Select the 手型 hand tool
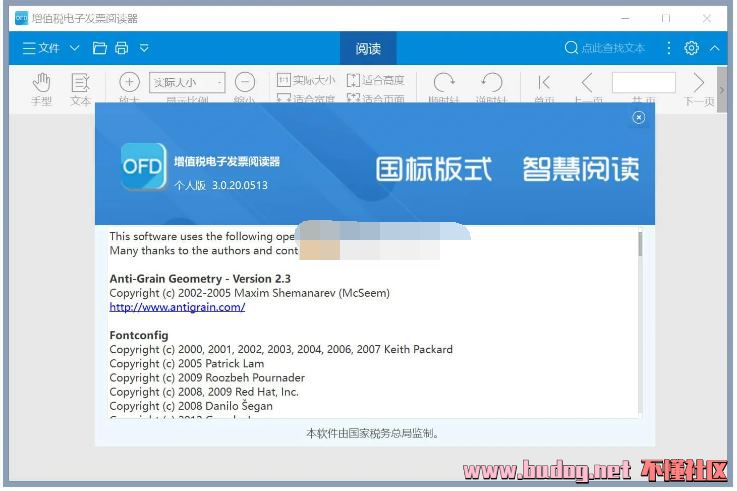Screen dimensions: 737x491 pyautogui.click(x=41, y=89)
